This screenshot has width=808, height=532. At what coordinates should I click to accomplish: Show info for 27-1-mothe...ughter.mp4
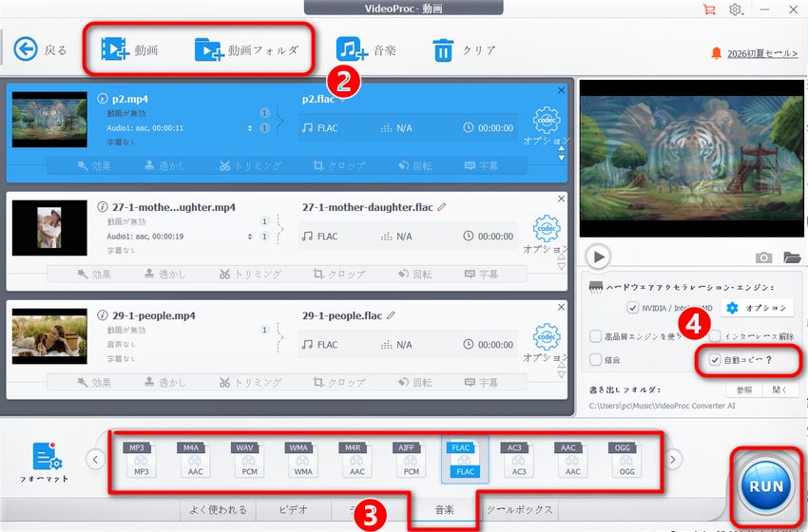102,207
